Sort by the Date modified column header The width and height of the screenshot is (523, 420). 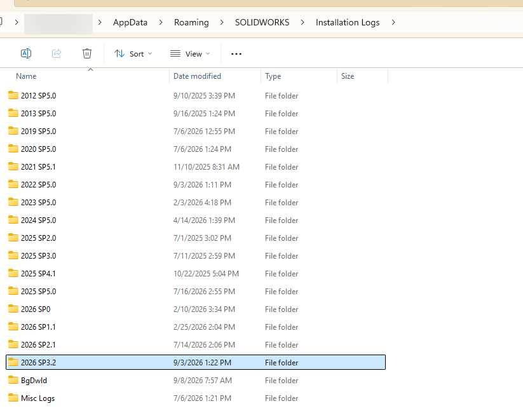point(197,76)
